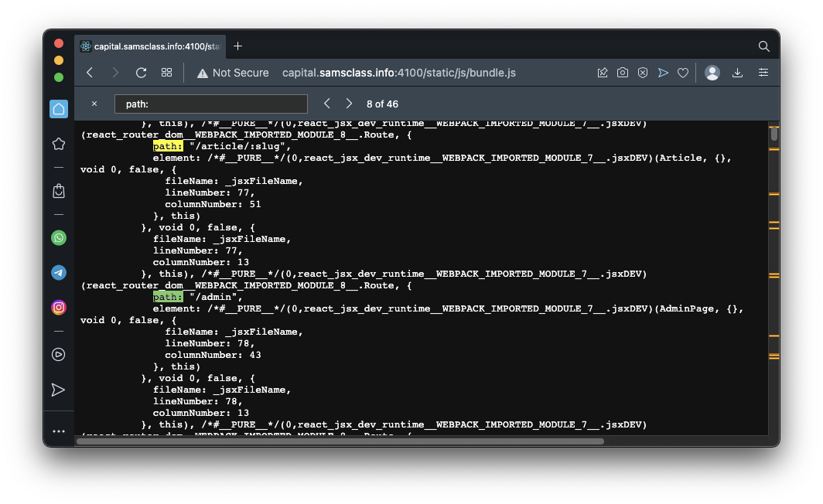823x504 pixels.
Task: Bookmark page with the heart icon
Action: [x=683, y=73]
